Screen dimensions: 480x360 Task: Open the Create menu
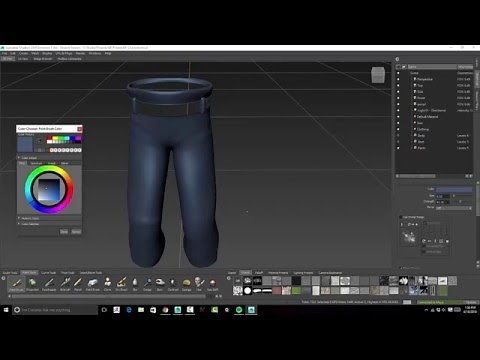click(x=23, y=53)
